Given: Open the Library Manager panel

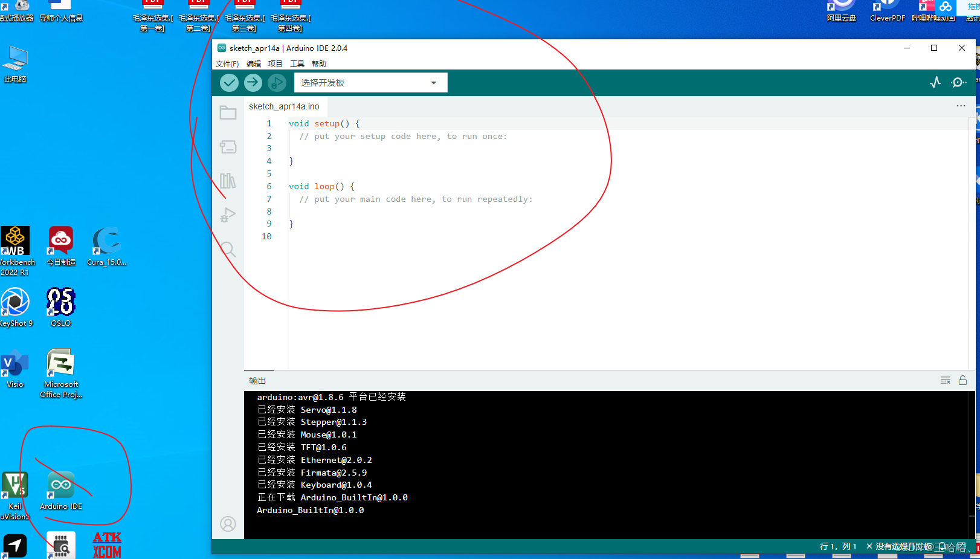Looking at the screenshot, I should [x=228, y=181].
